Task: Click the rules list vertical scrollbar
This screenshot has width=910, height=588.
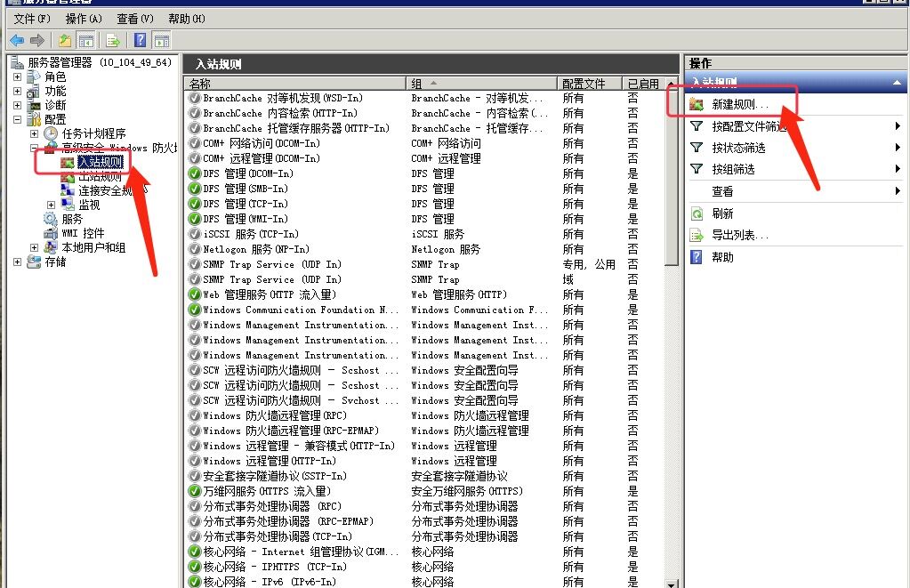Action: (672, 356)
